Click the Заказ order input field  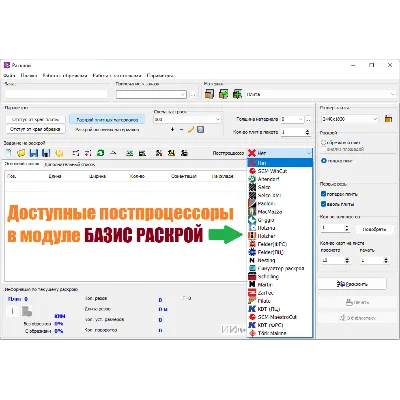tap(56, 94)
